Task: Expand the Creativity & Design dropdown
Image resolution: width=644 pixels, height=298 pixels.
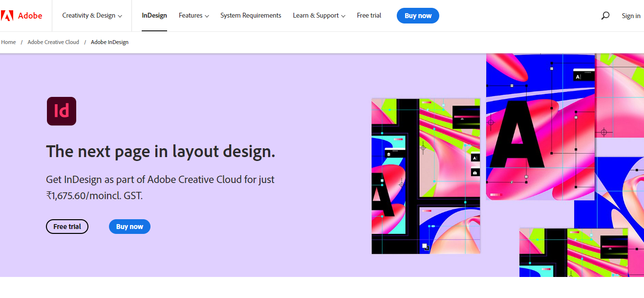Action: [x=88, y=15]
